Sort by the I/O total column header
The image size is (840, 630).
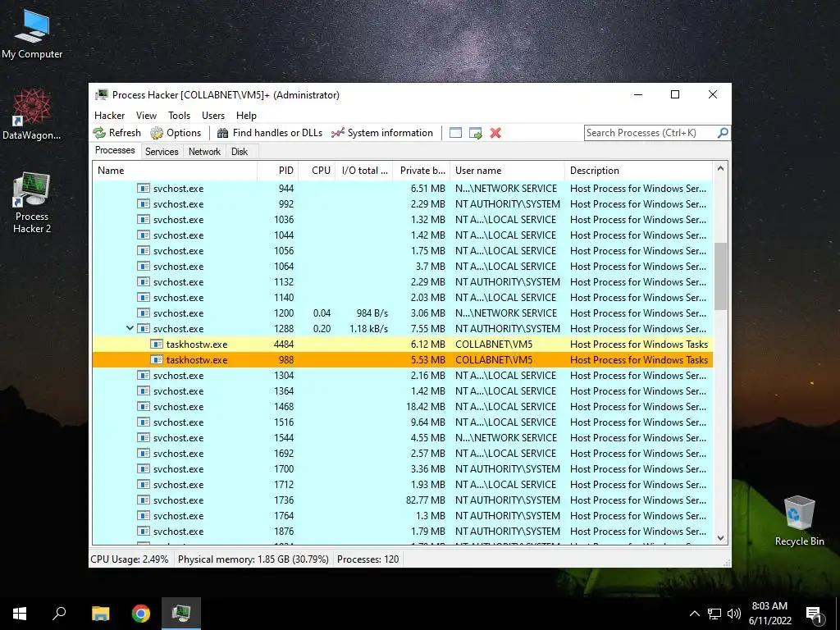[364, 171]
